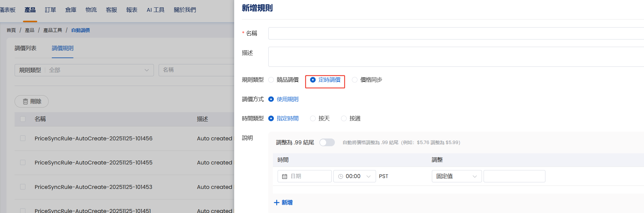Click the calendar icon in date field
This screenshot has height=213, width=644.
coord(284,176)
